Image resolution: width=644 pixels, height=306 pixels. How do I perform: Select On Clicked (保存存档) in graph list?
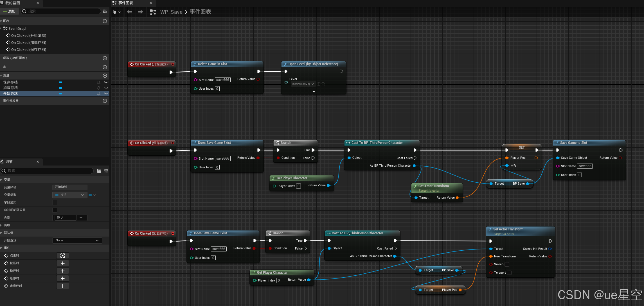coord(29,49)
